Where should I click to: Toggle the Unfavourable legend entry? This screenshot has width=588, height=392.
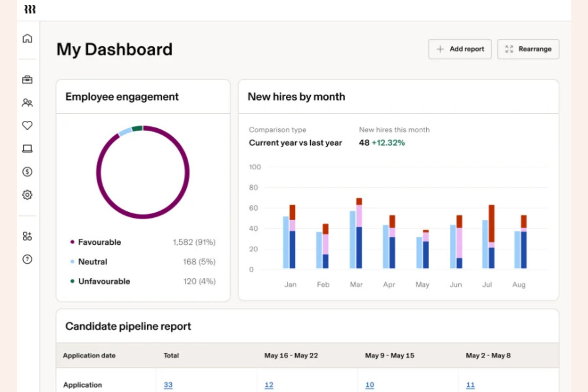tap(104, 281)
